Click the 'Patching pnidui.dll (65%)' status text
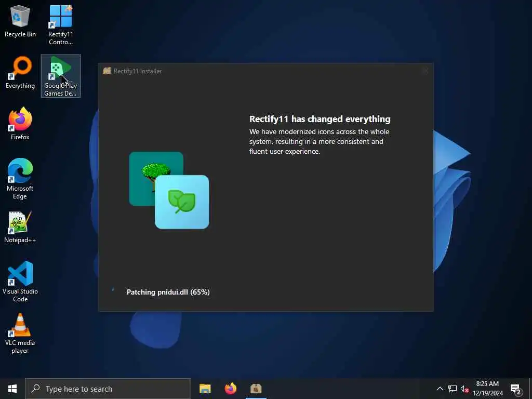 click(168, 292)
